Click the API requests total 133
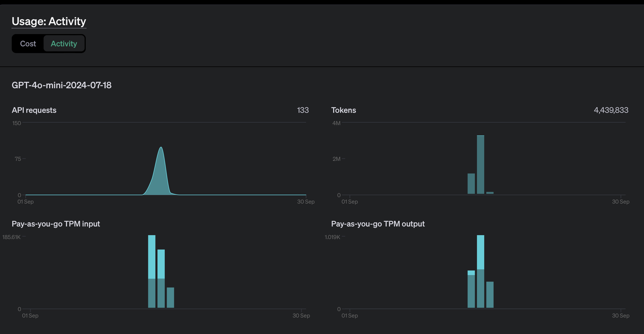Screen dimensions: 644x334 tap(303, 110)
